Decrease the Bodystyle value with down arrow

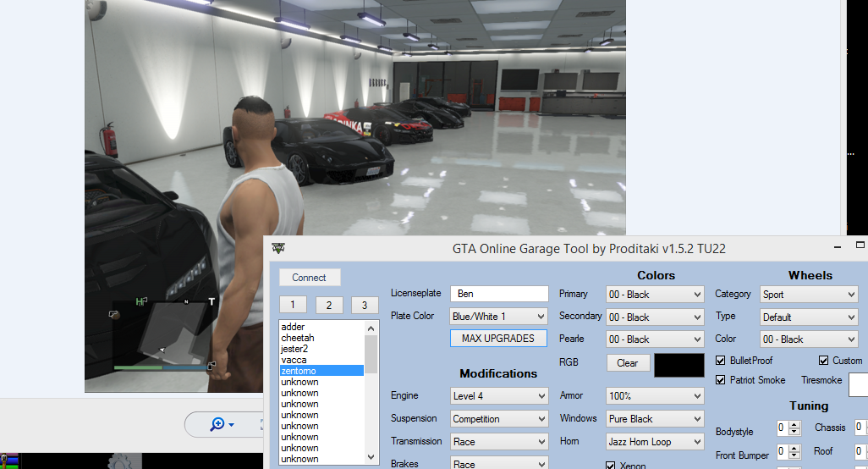tap(794, 432)
